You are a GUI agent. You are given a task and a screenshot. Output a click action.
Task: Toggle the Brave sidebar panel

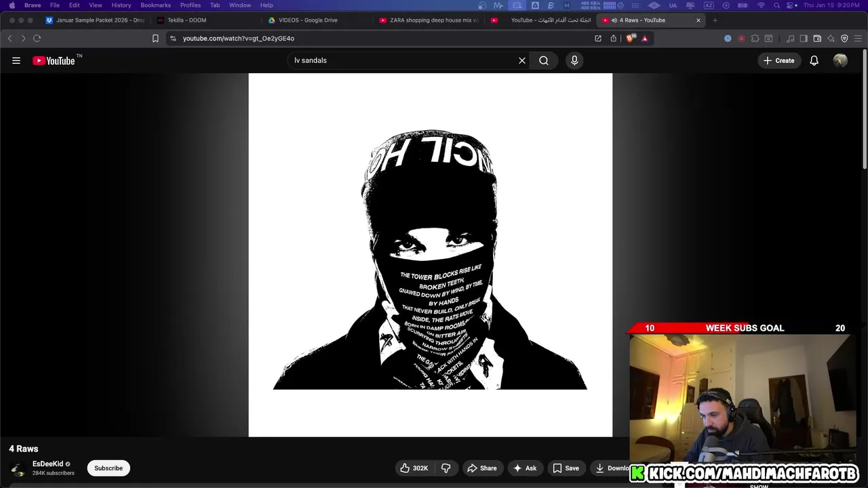point(804,39)
